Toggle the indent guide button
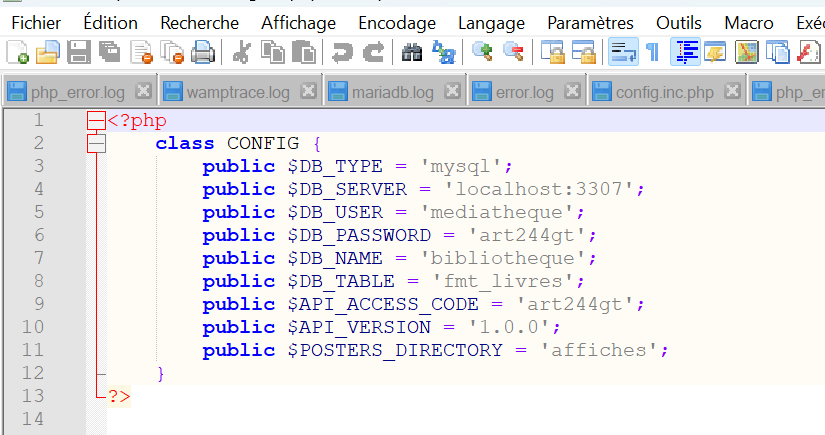 [x=685, y=52]
